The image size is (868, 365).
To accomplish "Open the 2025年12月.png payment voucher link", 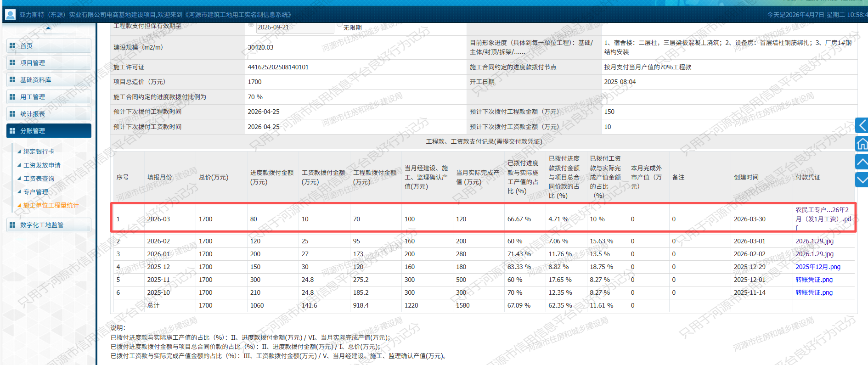I will (x=817, y=267).
